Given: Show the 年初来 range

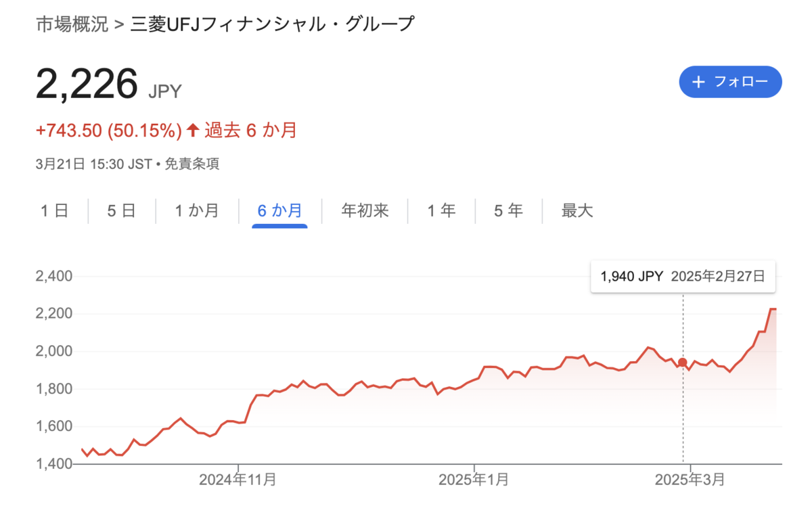Looking at the screenshot, I should (365, 210).
